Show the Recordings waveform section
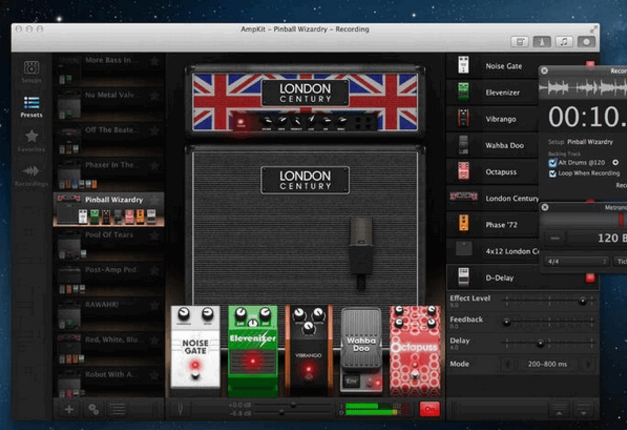Viewport: 627px width, 430px height. [31, 176]
